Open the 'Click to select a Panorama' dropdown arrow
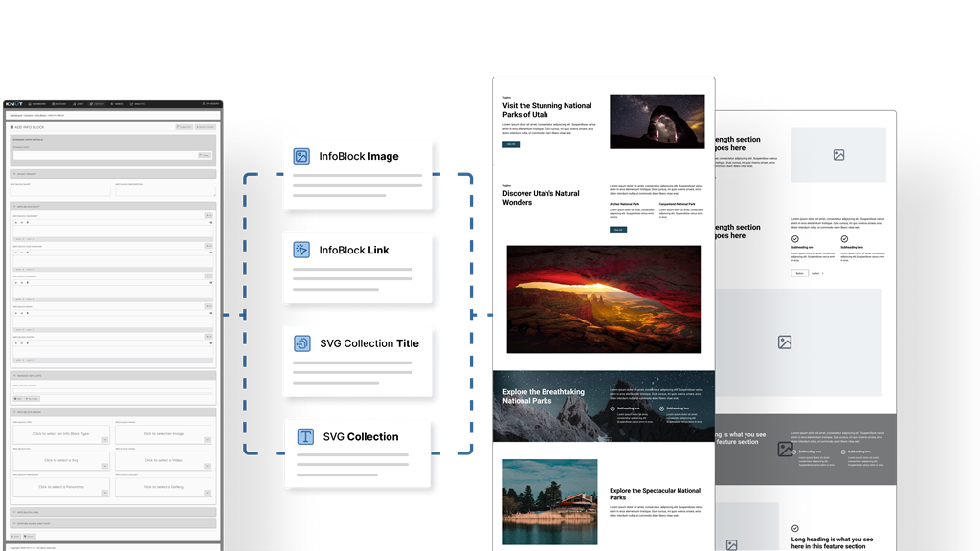The width and height of the screenshot is (980, 551). (105, 493)
